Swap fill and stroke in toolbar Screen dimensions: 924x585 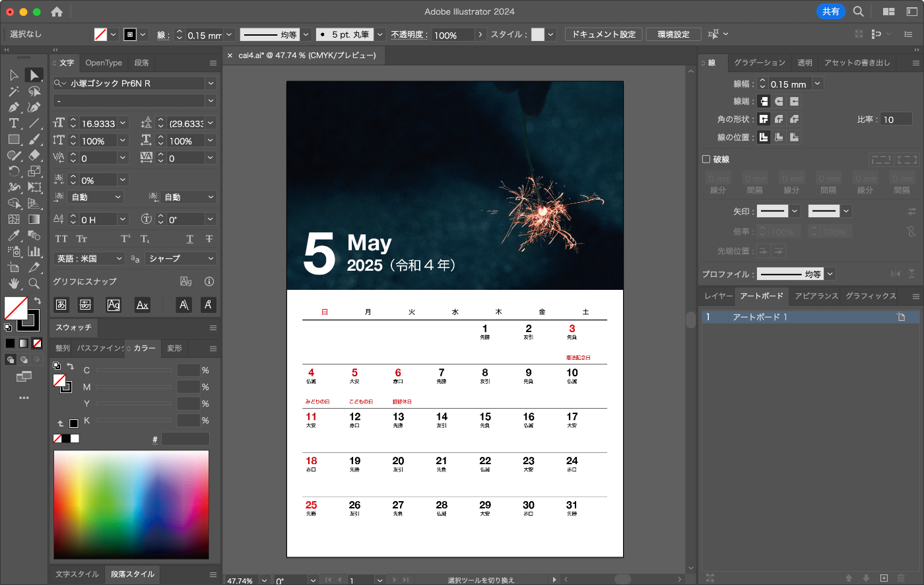(x=38, y=300)
